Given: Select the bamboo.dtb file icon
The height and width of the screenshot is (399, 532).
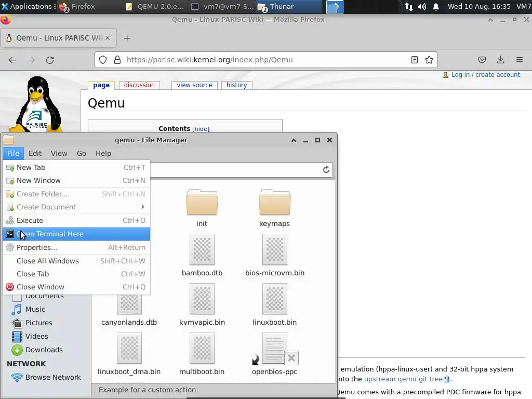Looking at the screenshot, I should point(202,249).
